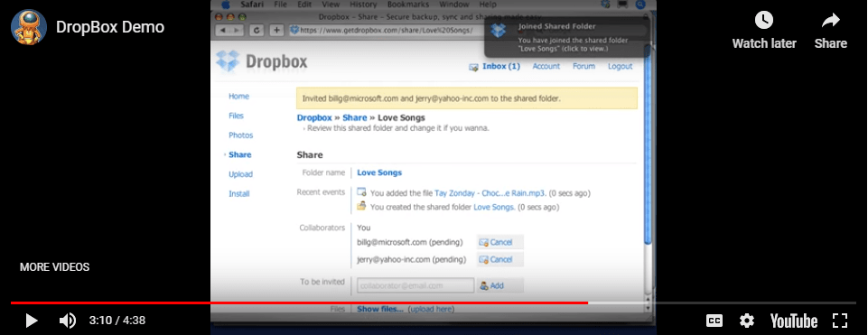The width and height of the screenshot is (868, 335).
Task: Click the Add collaborator button
Action: pyautogui.click(x=499, y=285)
